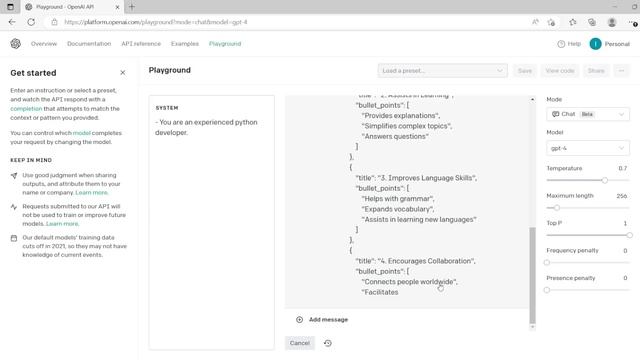Open browser collections icon
Screen dimensions: 640x360
click(x=592, y=22)
